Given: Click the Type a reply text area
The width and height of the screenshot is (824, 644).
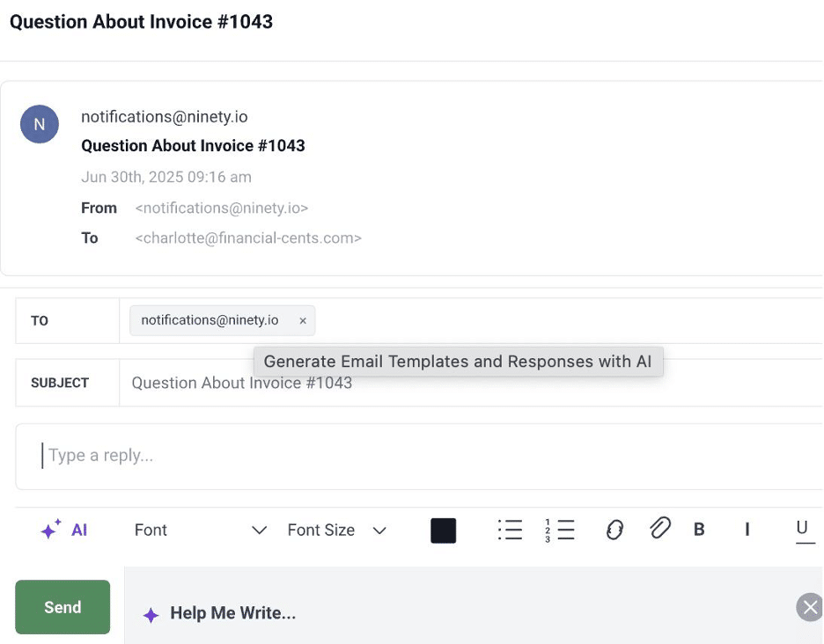Looking at the screenshot, I should [x=419, y=456].
